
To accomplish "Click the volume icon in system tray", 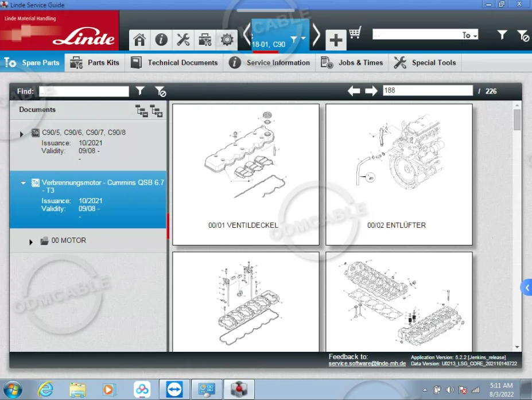I will [x=450, y=390].
